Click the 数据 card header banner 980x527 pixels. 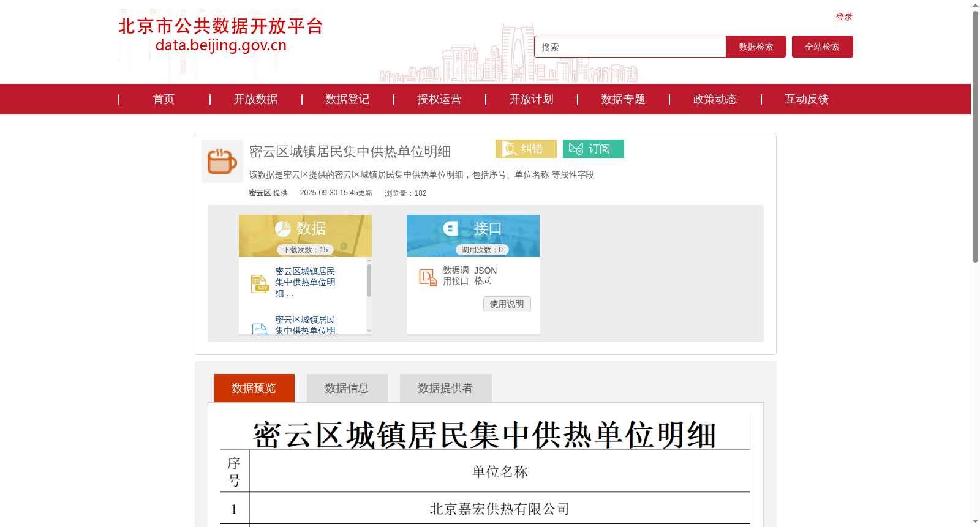pos(305,236)
